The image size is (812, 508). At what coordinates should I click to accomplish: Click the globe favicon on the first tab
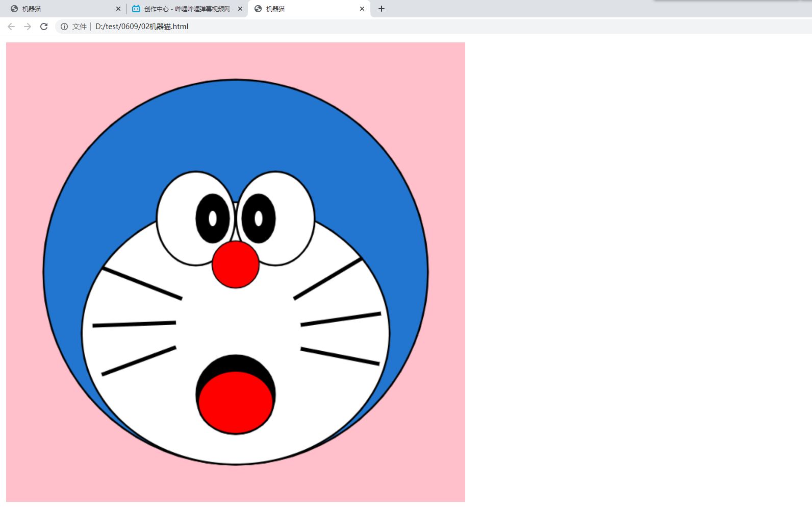click(14, 9)
